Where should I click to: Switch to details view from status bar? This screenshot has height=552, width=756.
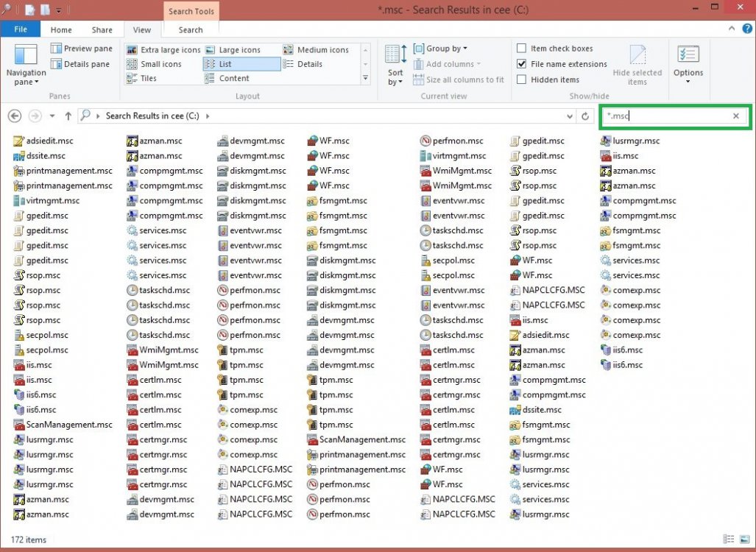point(729,539)
